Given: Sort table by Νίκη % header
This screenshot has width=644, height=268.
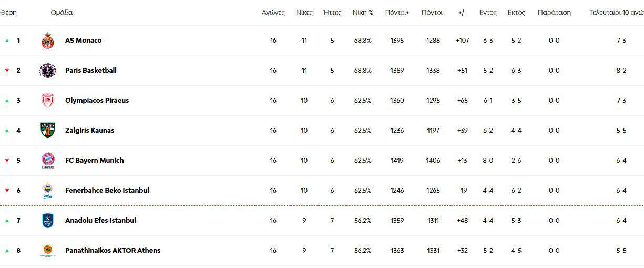Looking at the screenshot, I should tap(363, 13).
